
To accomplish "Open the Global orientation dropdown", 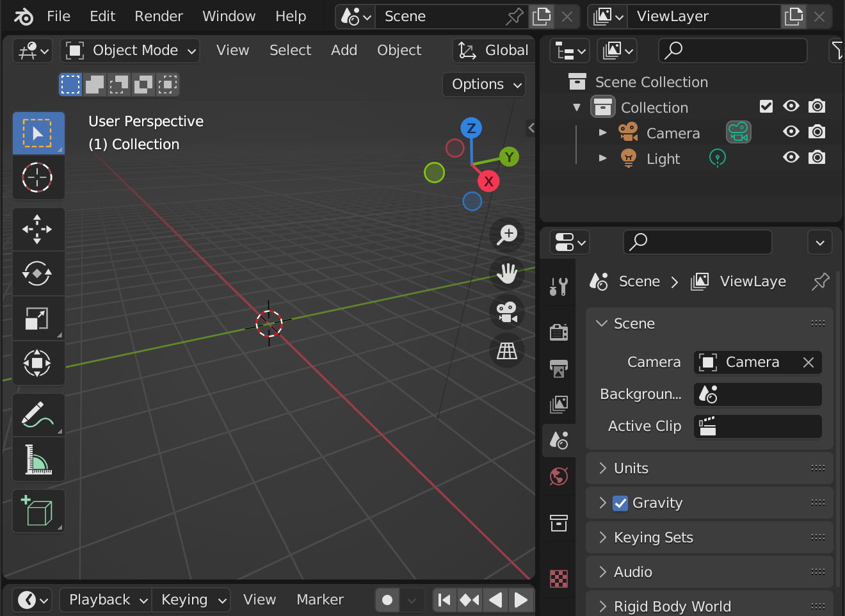I will 494,51.
